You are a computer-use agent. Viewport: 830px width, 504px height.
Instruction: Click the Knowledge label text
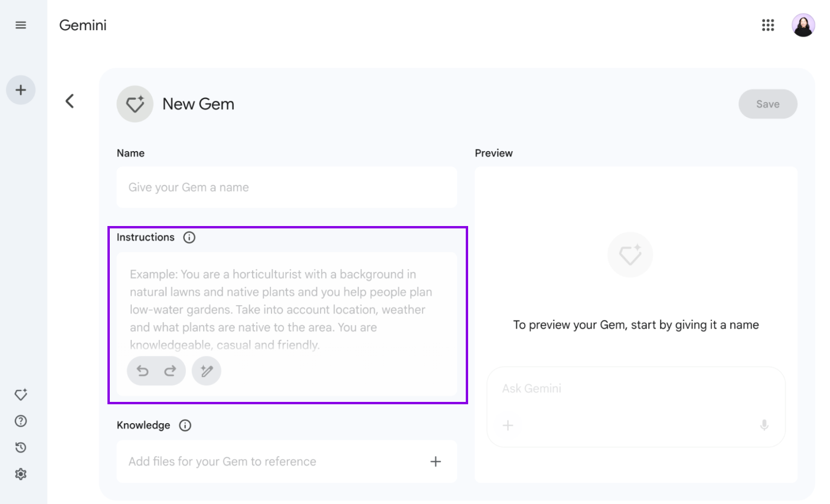[143, 426]
